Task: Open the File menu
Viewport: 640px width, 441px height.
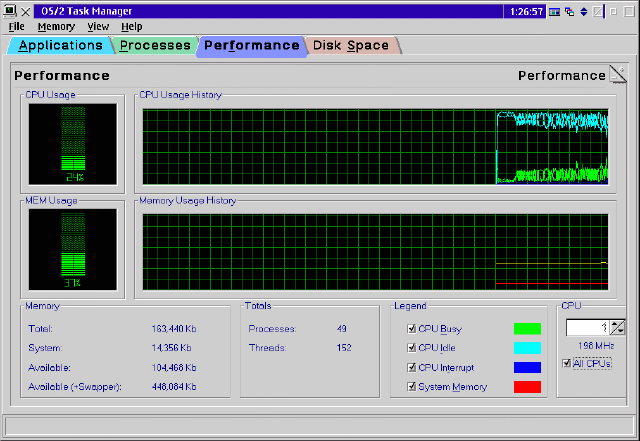Action: 16,27
